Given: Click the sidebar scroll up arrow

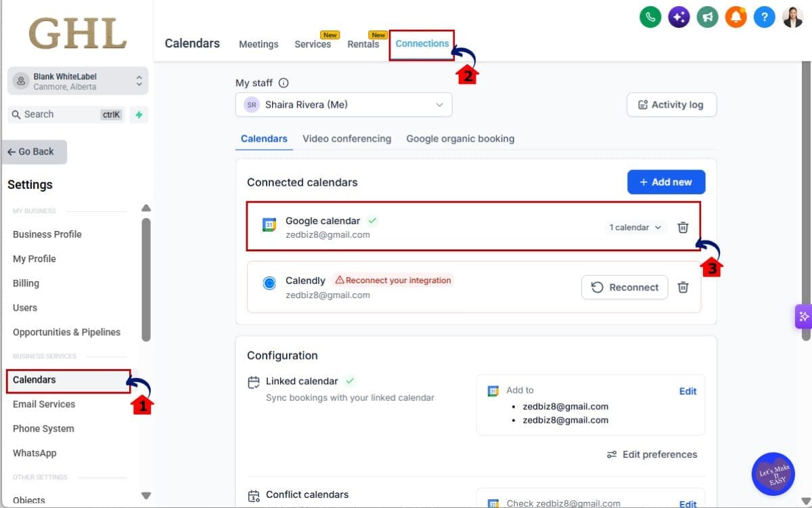Looking at the screenshot, I should tap(145, 208).
